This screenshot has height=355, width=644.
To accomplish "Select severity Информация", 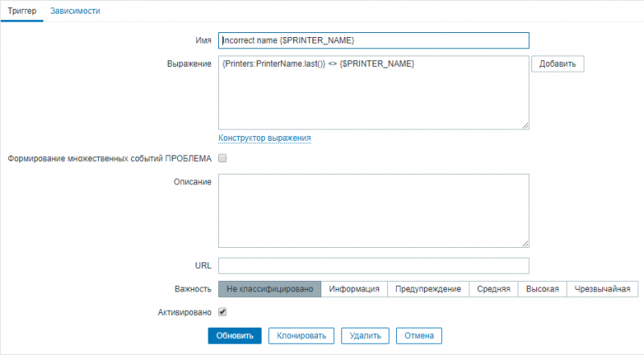I will click(x=354, y=289).
